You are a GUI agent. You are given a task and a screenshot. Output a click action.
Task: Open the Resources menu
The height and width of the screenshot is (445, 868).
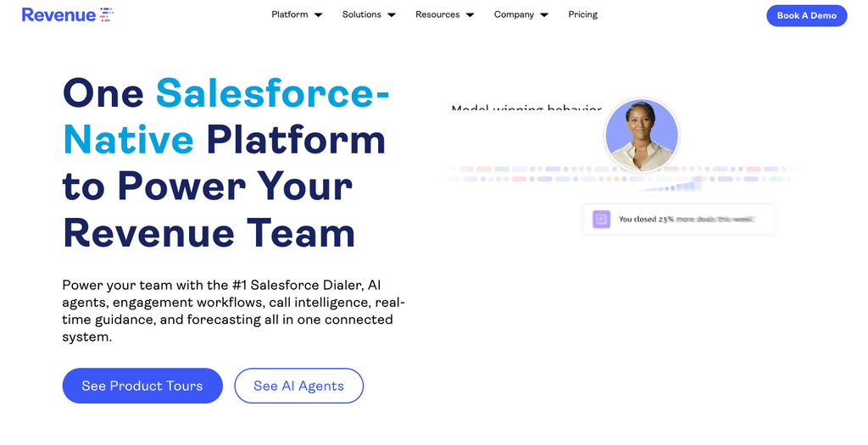[437, 14]
